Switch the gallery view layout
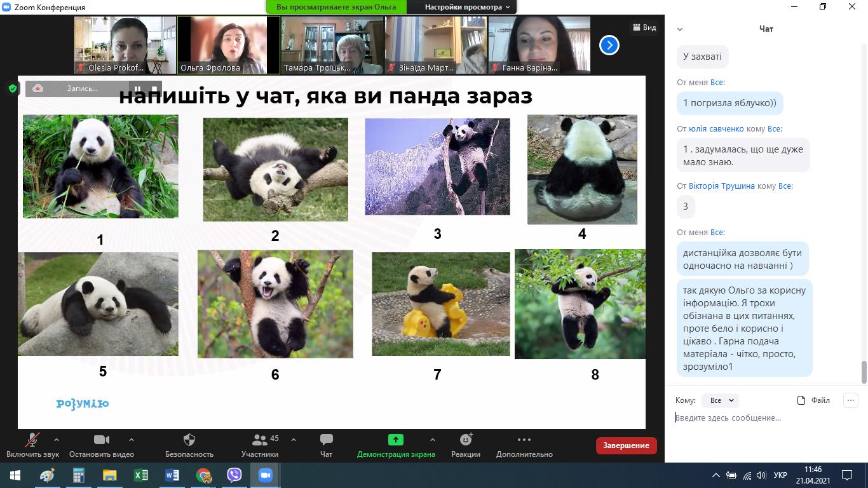 644,27
